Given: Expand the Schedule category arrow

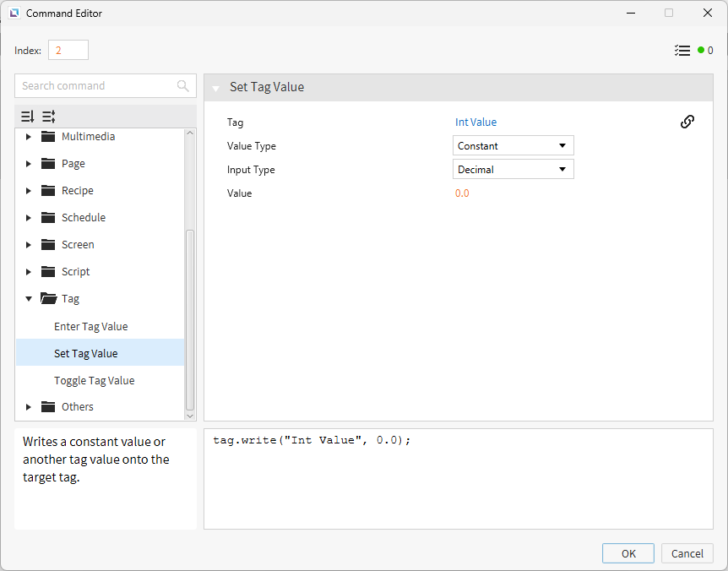Looking at the screenshot, I should (29, 217).
